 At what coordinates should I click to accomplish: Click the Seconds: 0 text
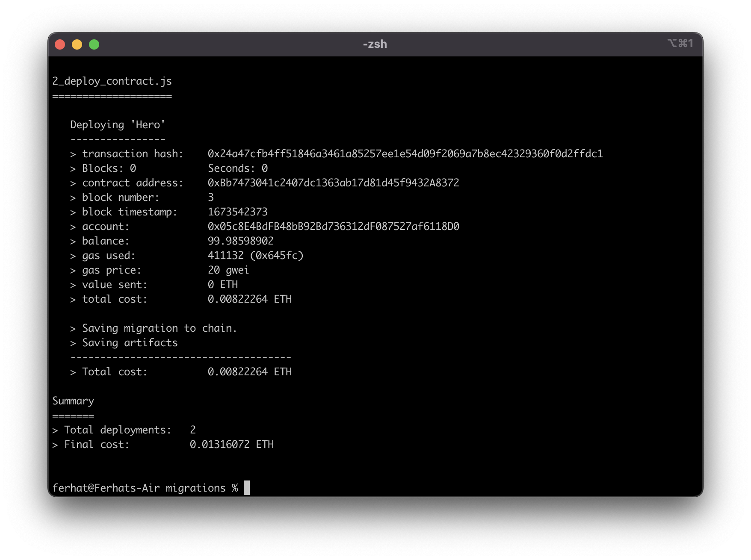click(238, 168)
